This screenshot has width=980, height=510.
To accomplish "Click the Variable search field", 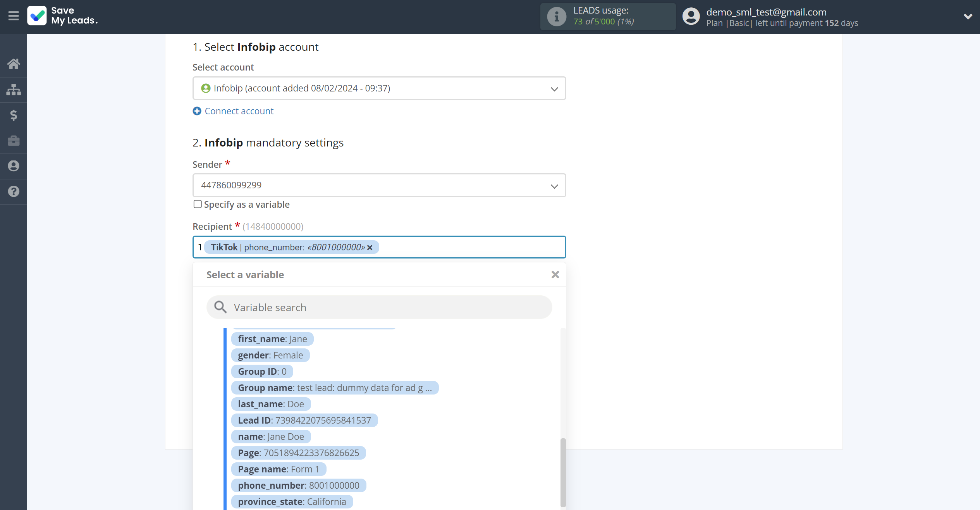I will [379, 307].
